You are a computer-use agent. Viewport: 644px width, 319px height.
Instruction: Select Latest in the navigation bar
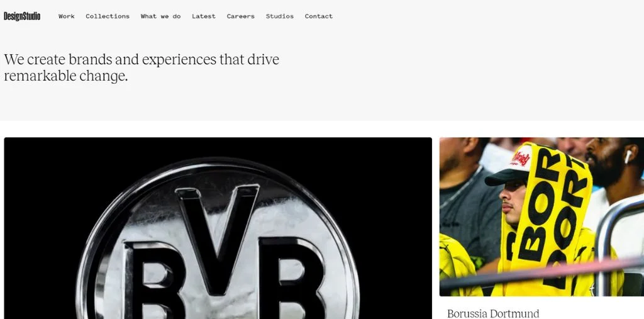pyautogui.click(x=204, y=16)
